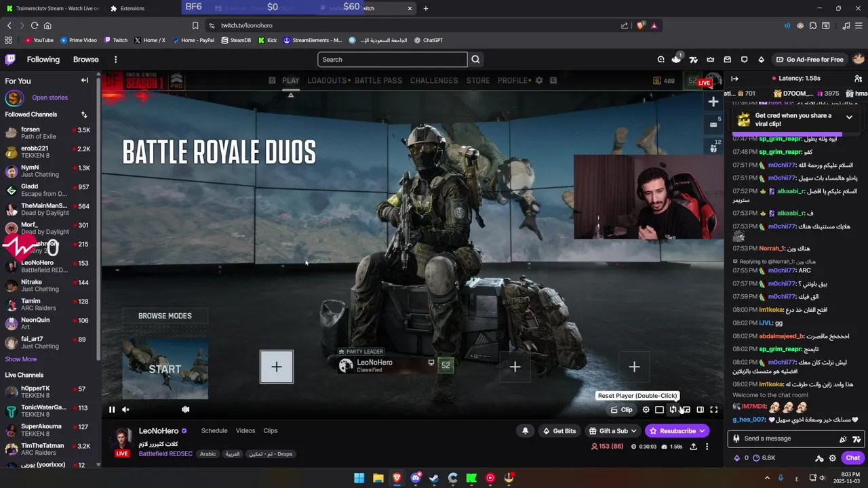Open player settings gear icon

[x=646, y=409]
